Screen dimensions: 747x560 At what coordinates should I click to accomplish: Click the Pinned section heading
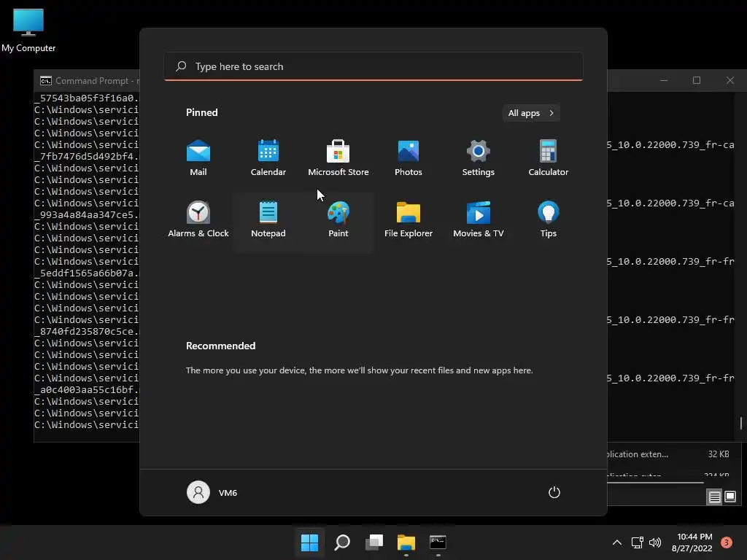click(202, 112)
